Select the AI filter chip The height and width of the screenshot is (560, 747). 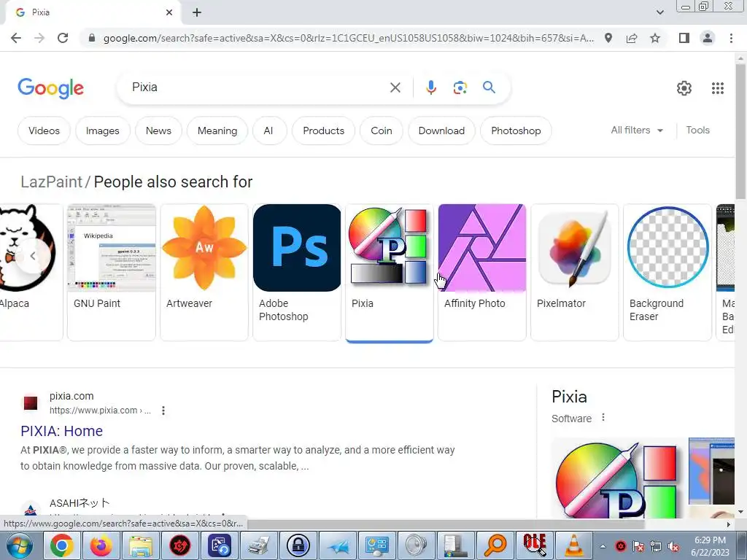coord(268,131)
